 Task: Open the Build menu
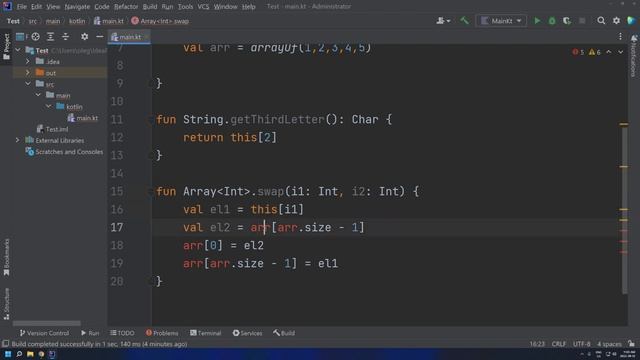coord(150,7)
